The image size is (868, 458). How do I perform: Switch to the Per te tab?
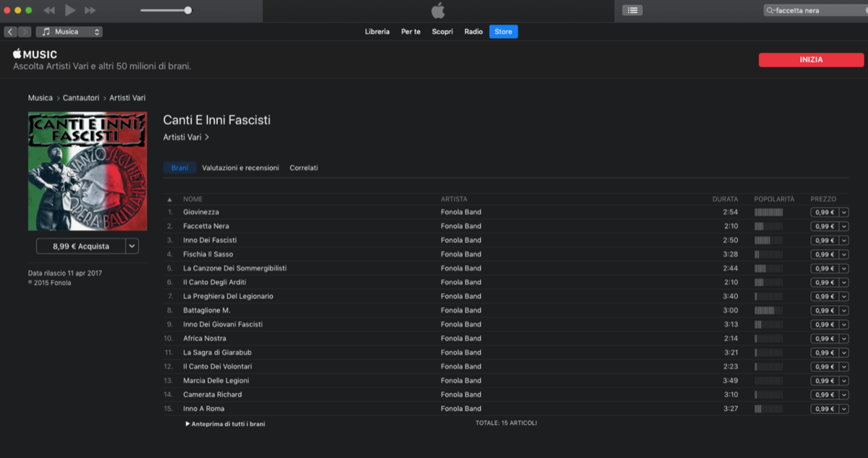tap(411, 32)
